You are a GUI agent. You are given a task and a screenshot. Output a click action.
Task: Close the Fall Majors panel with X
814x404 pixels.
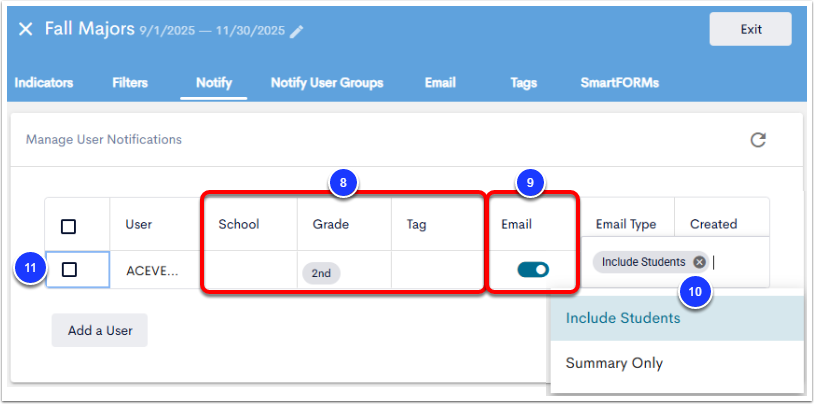click(25, 30)
